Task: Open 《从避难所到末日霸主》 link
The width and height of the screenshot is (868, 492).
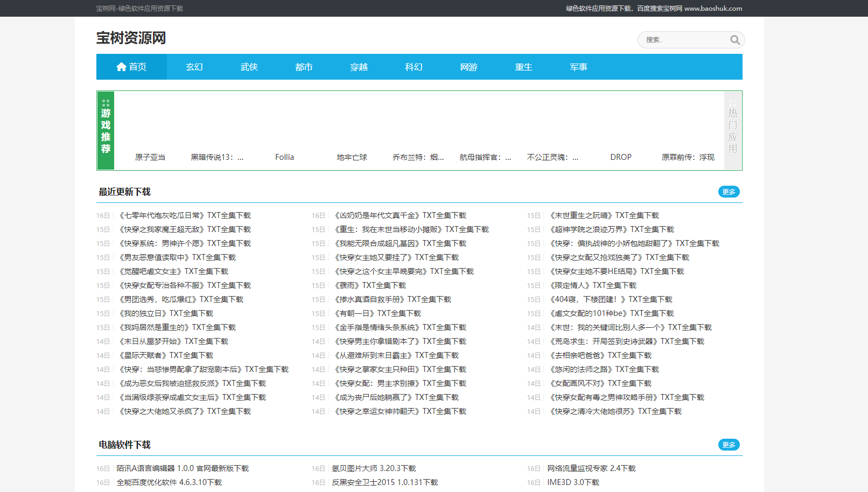Action: click(x=395, y=355)
